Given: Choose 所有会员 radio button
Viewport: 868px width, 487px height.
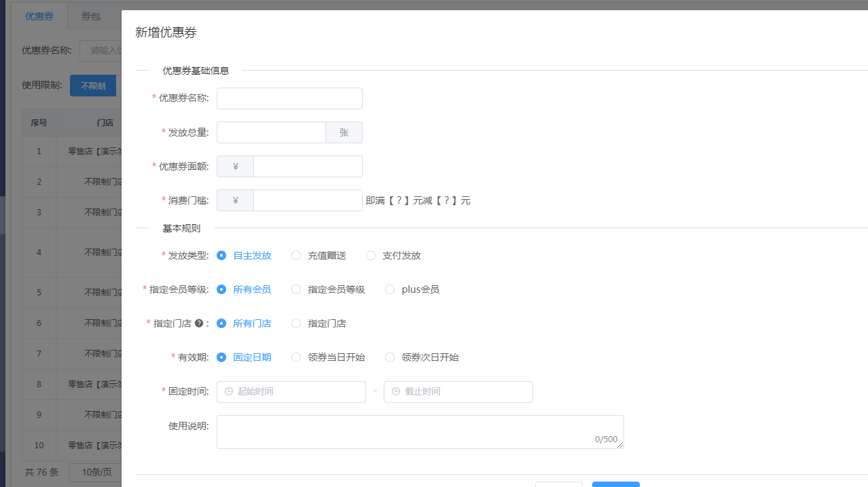Looking at the screenshot, I should tap(244, 289).
